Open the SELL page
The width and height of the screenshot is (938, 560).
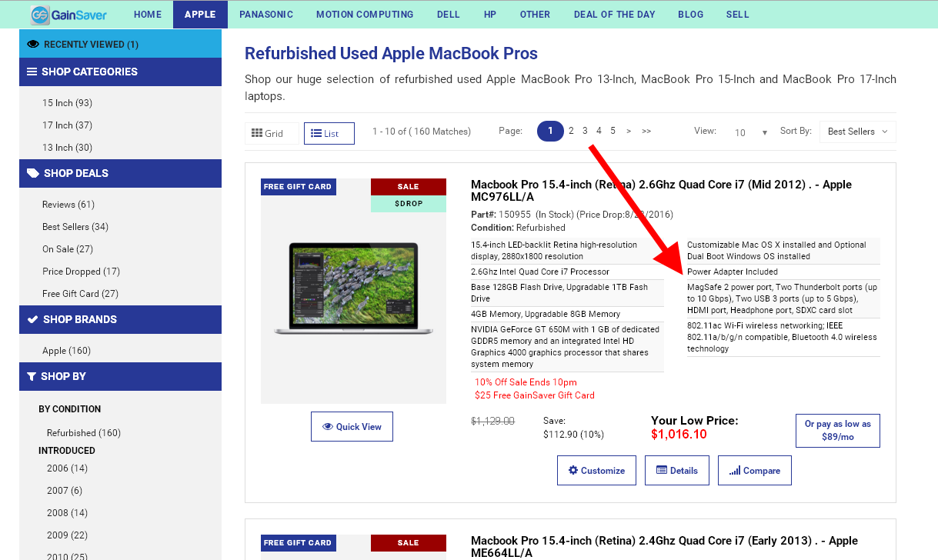pyautogui.click(x=737, y=15)
